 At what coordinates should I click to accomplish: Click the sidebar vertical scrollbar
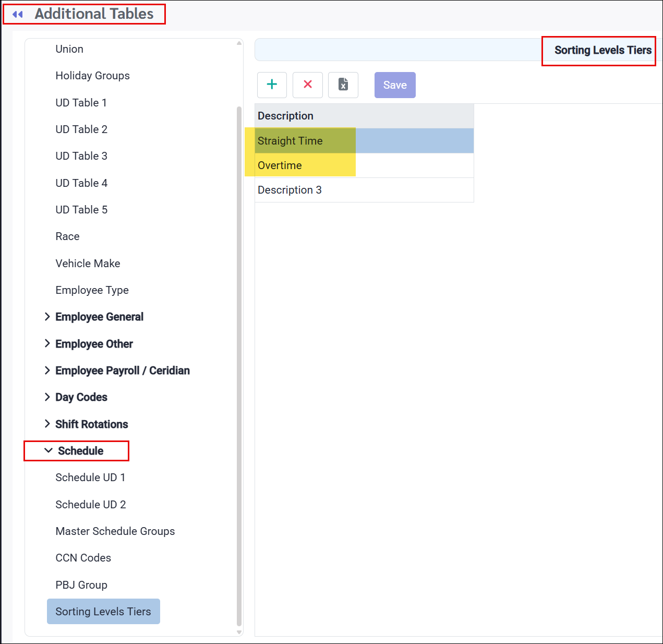pos(239,365)
